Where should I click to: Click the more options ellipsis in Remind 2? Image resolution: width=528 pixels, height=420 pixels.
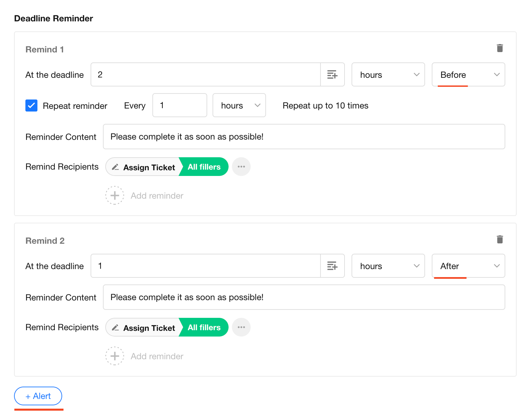pyautogui.click(x=241, y=327)
